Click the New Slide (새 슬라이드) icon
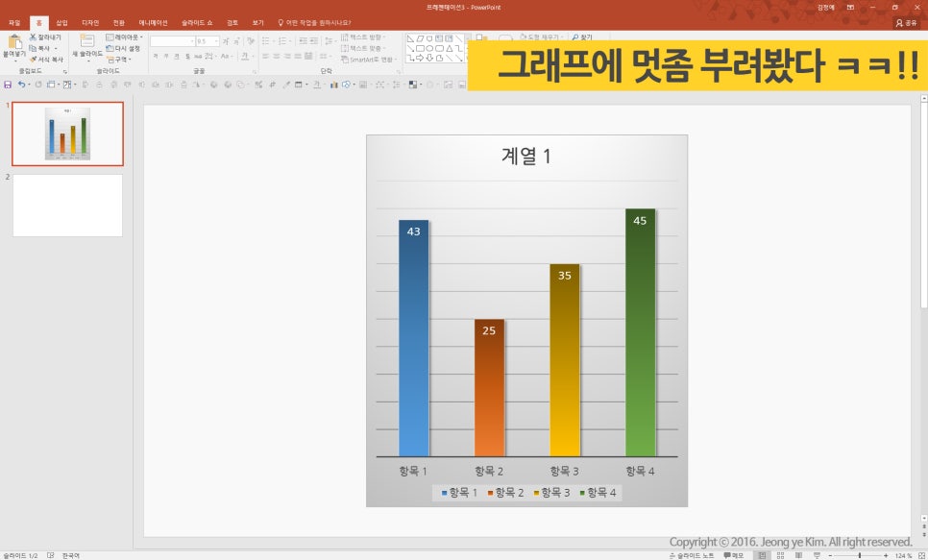Image resolution: width=928 pixels, height=560 pixels. 86,41
